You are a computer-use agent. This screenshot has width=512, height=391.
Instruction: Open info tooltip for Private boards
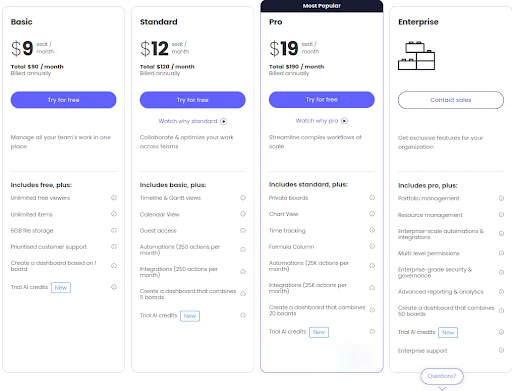tap(372, 198)
